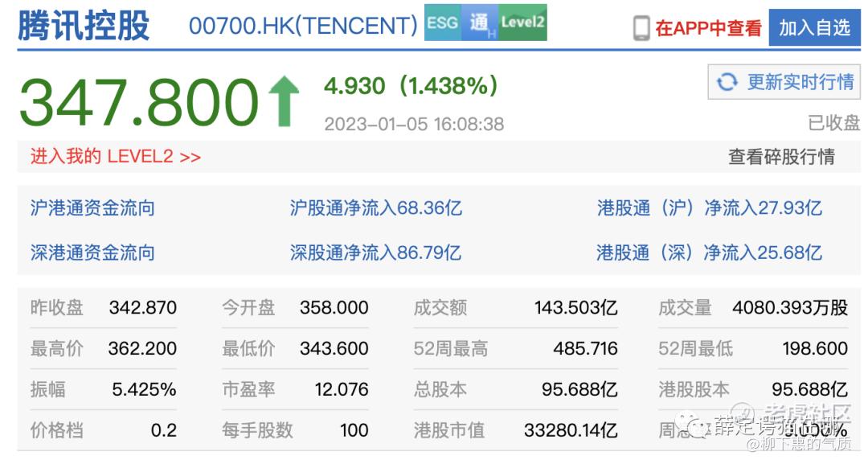Click the 总股本 value 95.688亿

point(579,389)
